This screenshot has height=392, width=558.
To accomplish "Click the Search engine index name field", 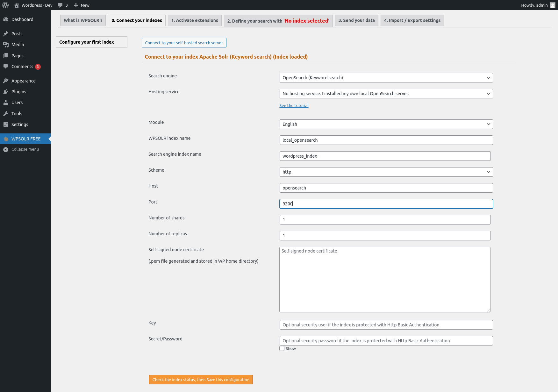I will pyautogui.click(x=385, y=156).
